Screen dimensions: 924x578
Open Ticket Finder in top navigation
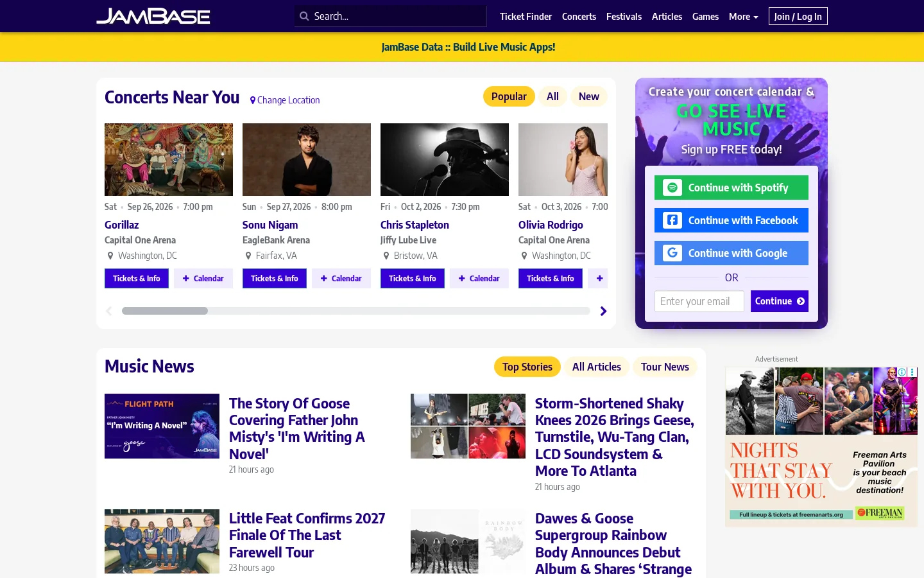[x=526, y=17]
